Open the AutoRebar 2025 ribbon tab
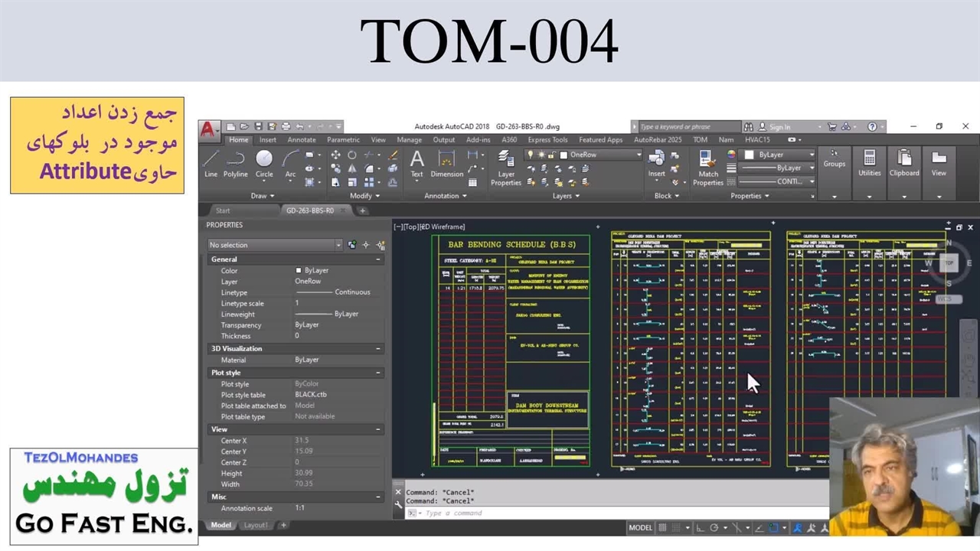This screenshot has height=551, width=980. coord(657,140)
